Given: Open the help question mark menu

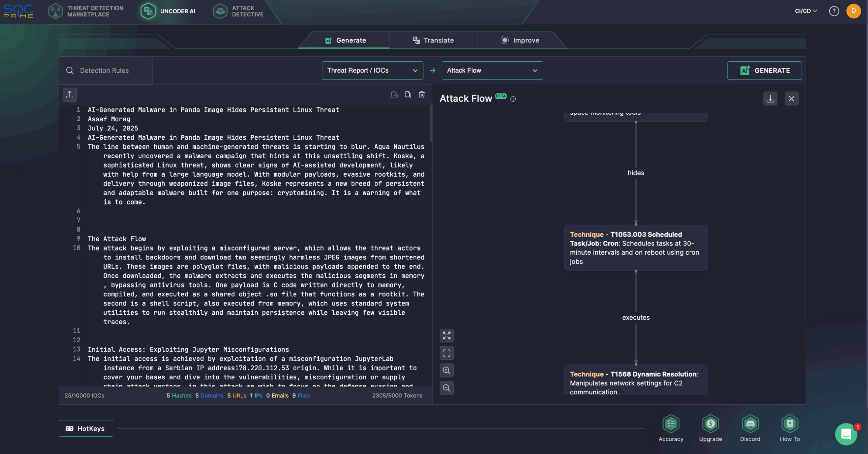Looking at the screenshot, I should pyautogui.click(x=834, y=11).
